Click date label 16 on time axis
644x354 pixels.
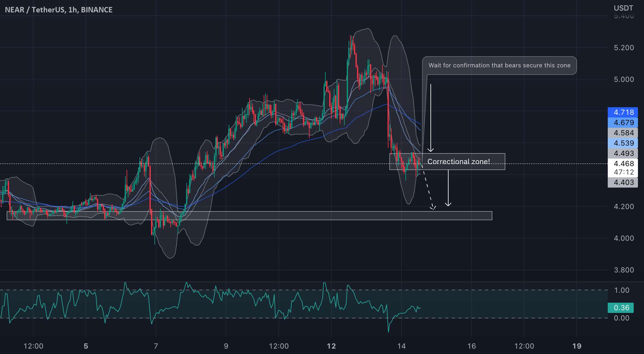pyautogui.click(x=472, y=346)
